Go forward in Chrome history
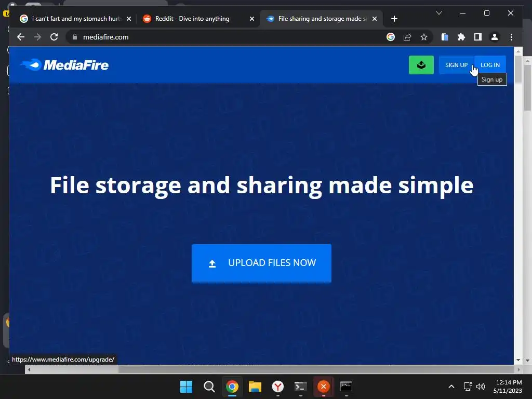This screenshot has height=399, width=532. pyautogui.click(x=37, y=37)
